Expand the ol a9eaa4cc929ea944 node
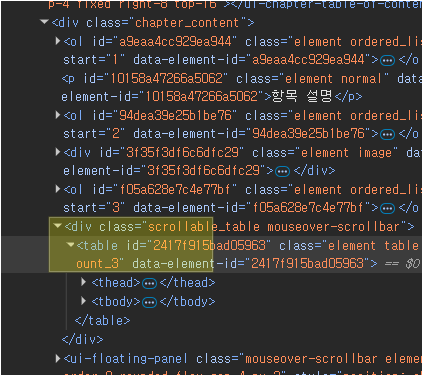Screen dimensions: 423x376 [58, 41]
